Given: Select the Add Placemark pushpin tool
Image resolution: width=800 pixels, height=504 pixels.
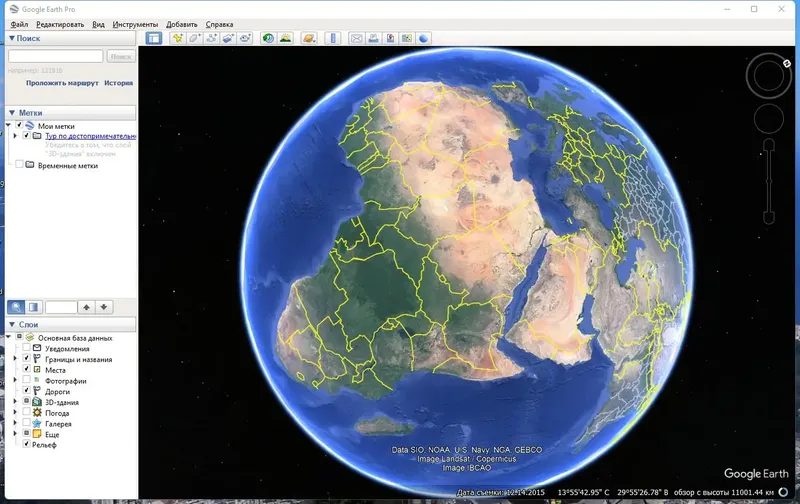Looking at the screenshot, I should pos(178,38).
